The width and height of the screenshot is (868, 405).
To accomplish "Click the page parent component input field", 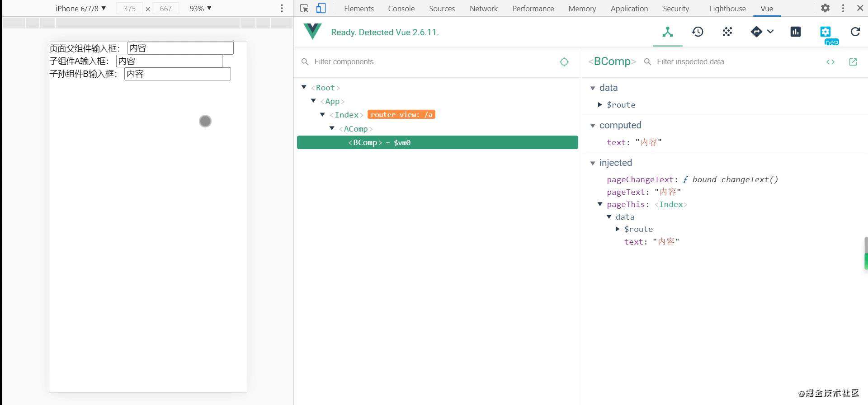I will (180, 48).
